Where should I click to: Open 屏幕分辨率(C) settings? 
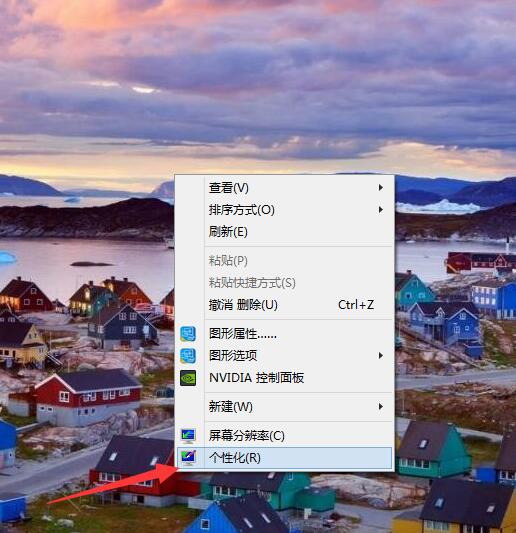pos(284,436)
